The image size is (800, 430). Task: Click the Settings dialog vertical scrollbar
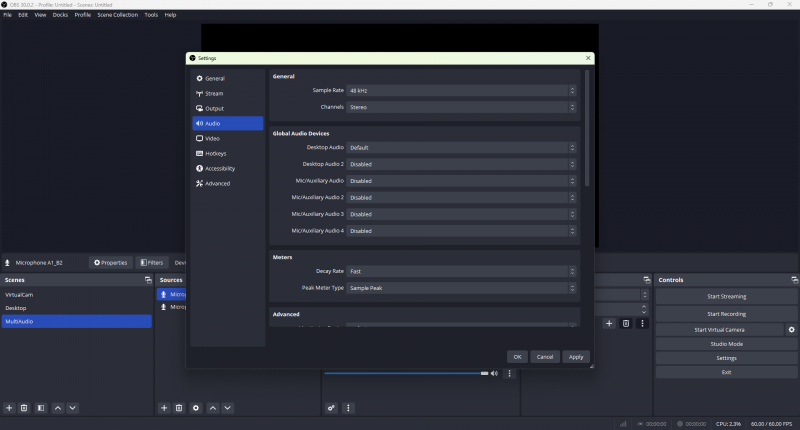[587, 128]
